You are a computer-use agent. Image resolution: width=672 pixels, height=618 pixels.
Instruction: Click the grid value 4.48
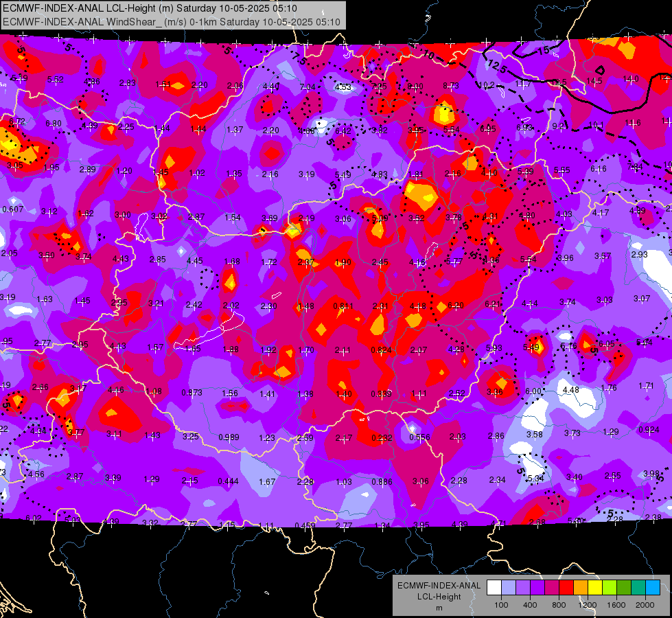[x=571, y=390]
